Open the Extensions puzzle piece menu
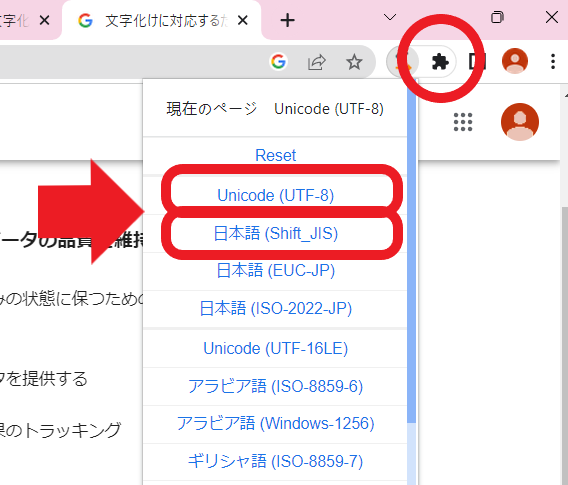 tap(440, 62)
